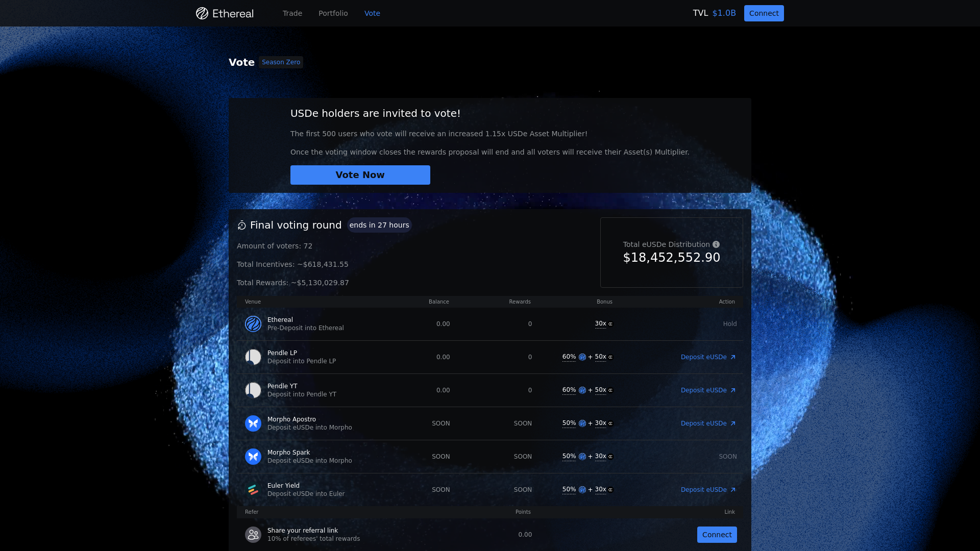Viewport: 980px width, 551px height.
Task: Click Hold action in the Ethereal row
Action: point(730,324)
